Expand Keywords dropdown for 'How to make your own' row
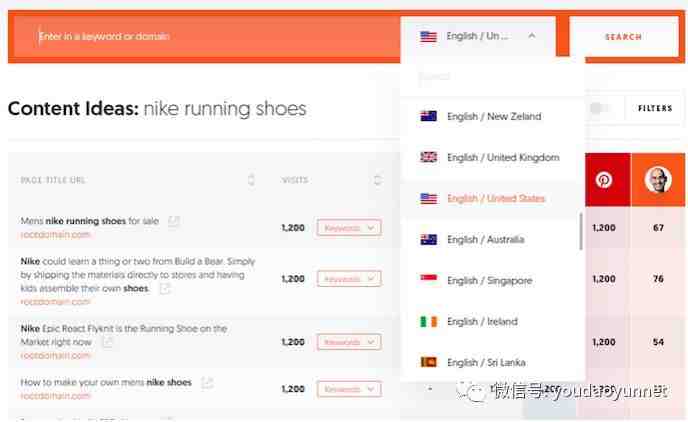This screenshot has height=422, width=688. [x=349, y=389]
